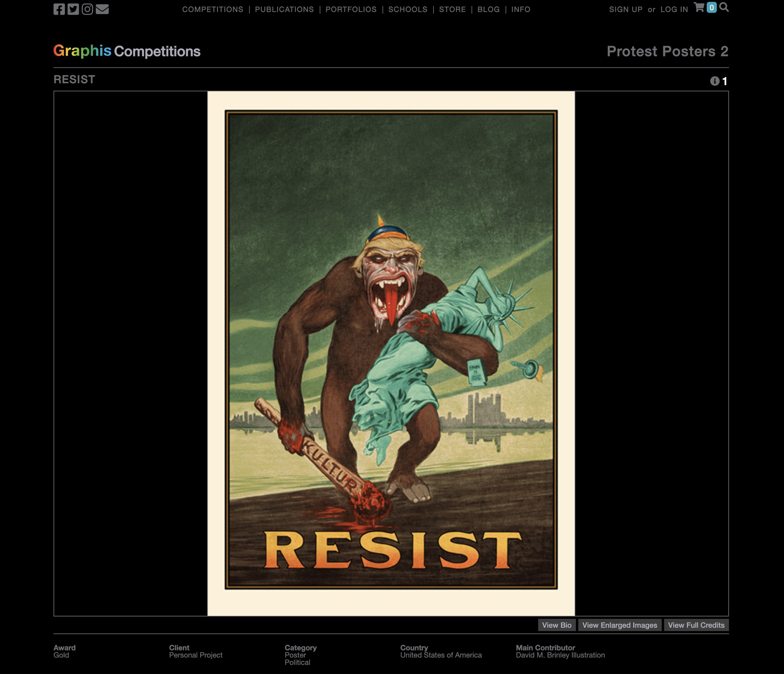Open the Protest Posters 2 title link
Image resolution: width=784 pixels, height=674 pixels.
coord(667,51)
